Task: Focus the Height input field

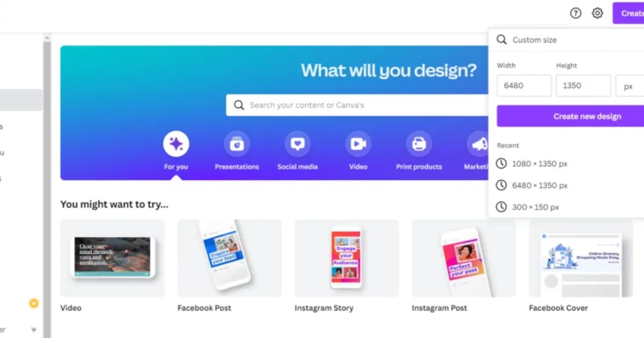Action: click(583, 86)
